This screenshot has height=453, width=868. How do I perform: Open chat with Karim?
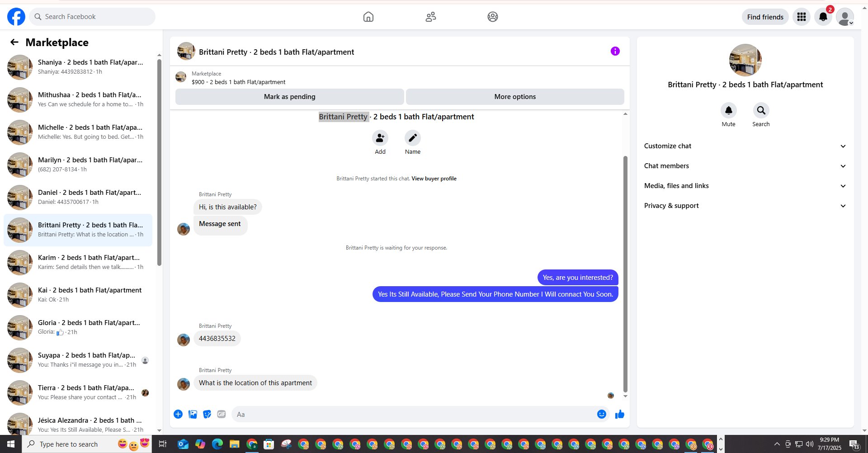point(78,262)
